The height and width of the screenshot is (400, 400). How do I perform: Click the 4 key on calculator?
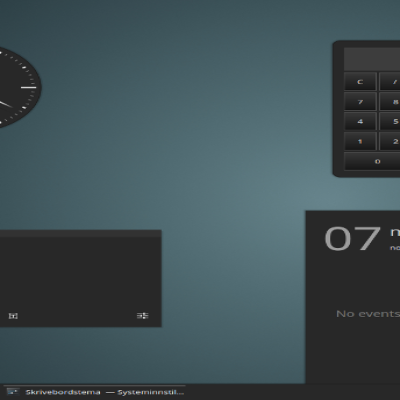pyautogui.click(x=360, y=121)
